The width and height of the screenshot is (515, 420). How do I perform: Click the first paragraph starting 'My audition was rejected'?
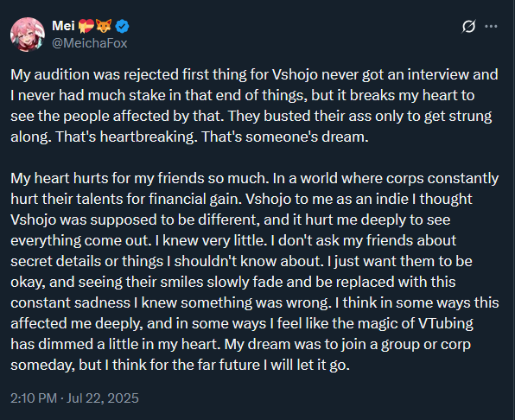coord(254,105)
